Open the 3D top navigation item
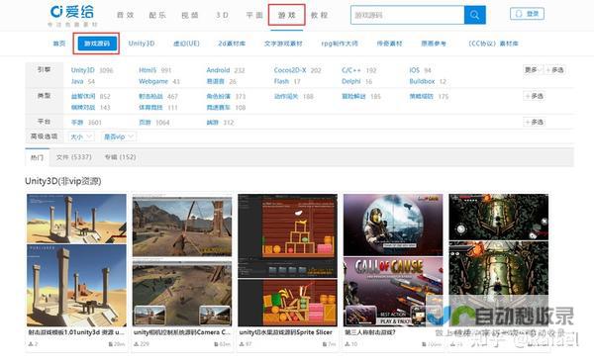This screenshot has height=364, width=594. tap(222, 15)
